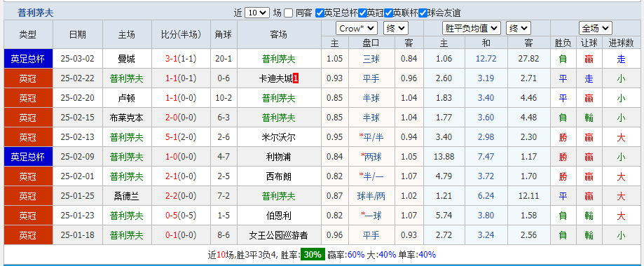Click the 三球 handicap in 曼城 row
The image size is (644, 266).
[x=371, y=59]
